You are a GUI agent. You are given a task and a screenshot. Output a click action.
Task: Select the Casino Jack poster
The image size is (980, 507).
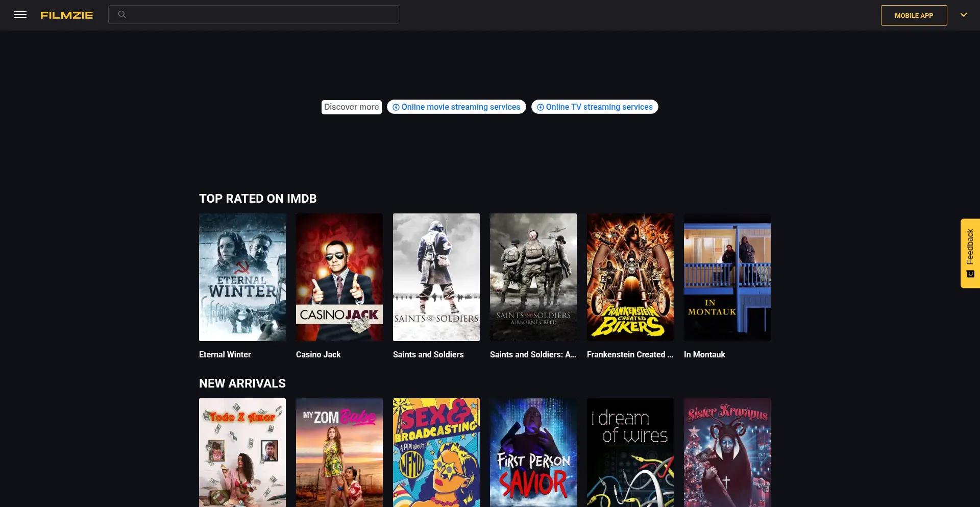339,277
